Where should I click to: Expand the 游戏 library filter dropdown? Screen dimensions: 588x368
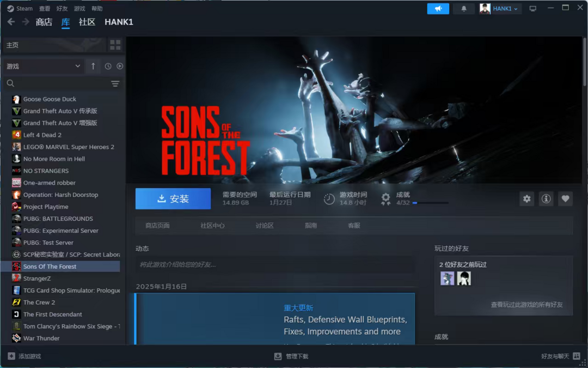44,66
